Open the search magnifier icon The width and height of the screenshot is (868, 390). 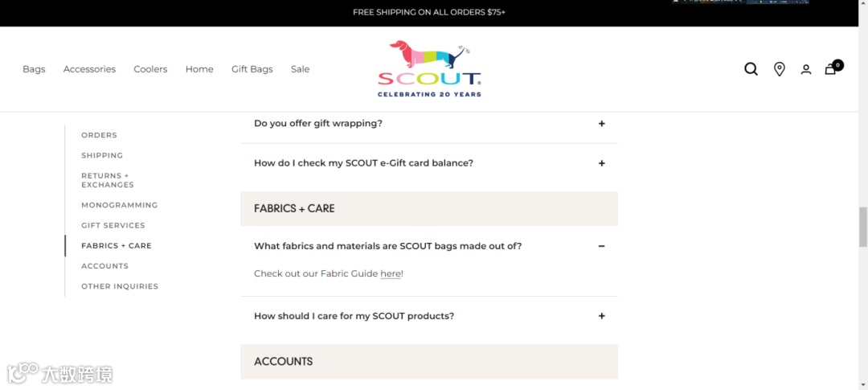(751, 69)
